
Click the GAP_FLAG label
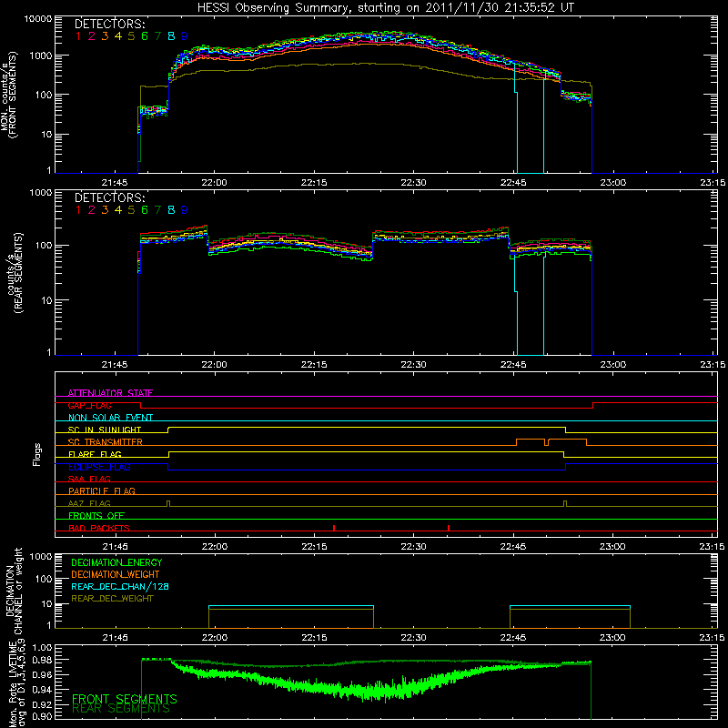[89, 405]
